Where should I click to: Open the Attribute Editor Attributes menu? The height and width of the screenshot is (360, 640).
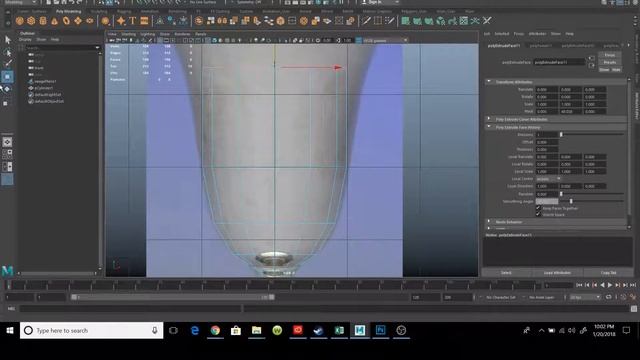(537, 33)
